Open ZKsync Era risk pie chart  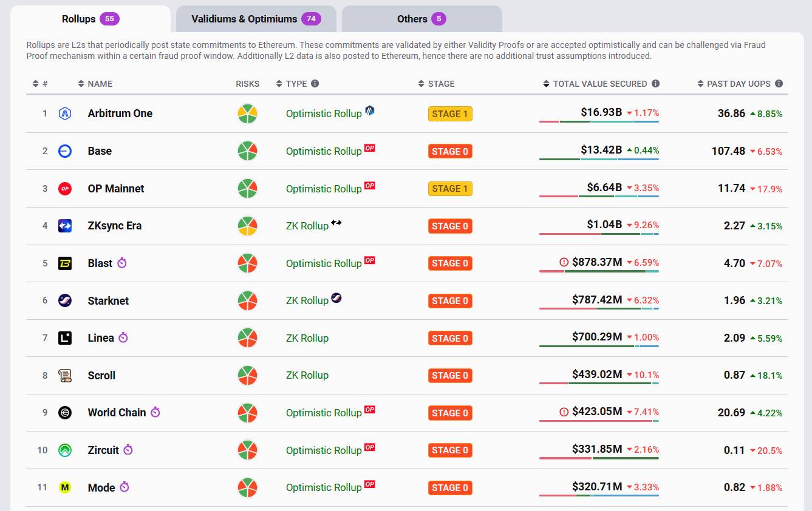247,226
